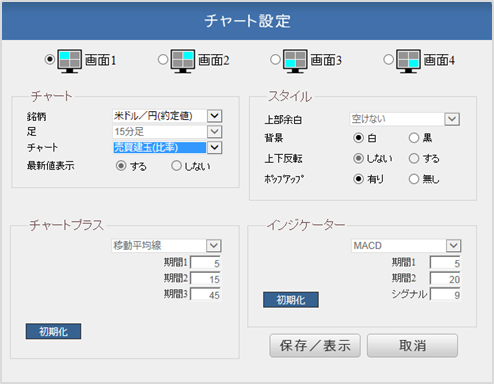Select the 画面2 radio button
Viewport: 494px width, 384px height.
pos(163,60)
